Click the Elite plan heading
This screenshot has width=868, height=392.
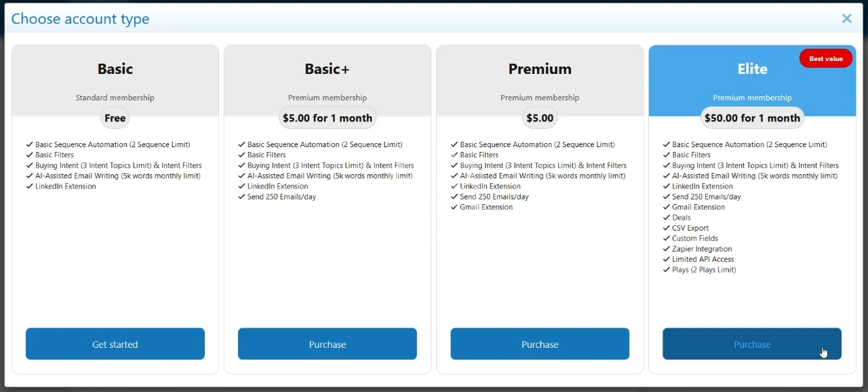(752, 69)
